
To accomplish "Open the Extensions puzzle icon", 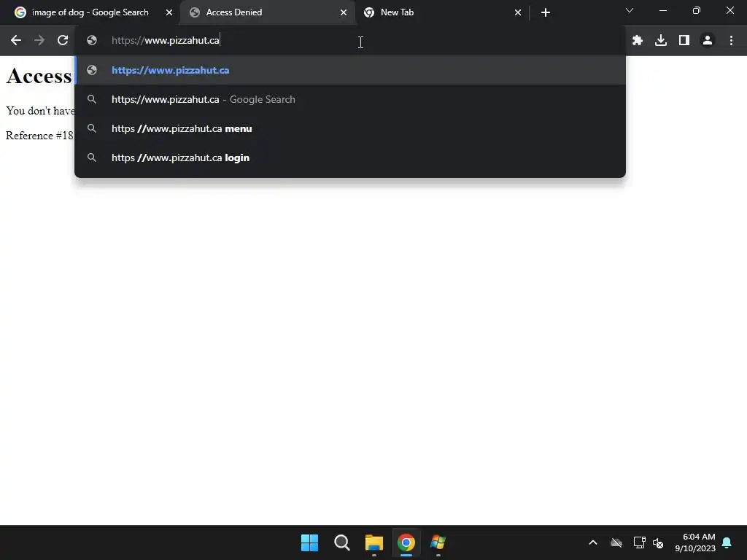I will [x=638, y=41].
